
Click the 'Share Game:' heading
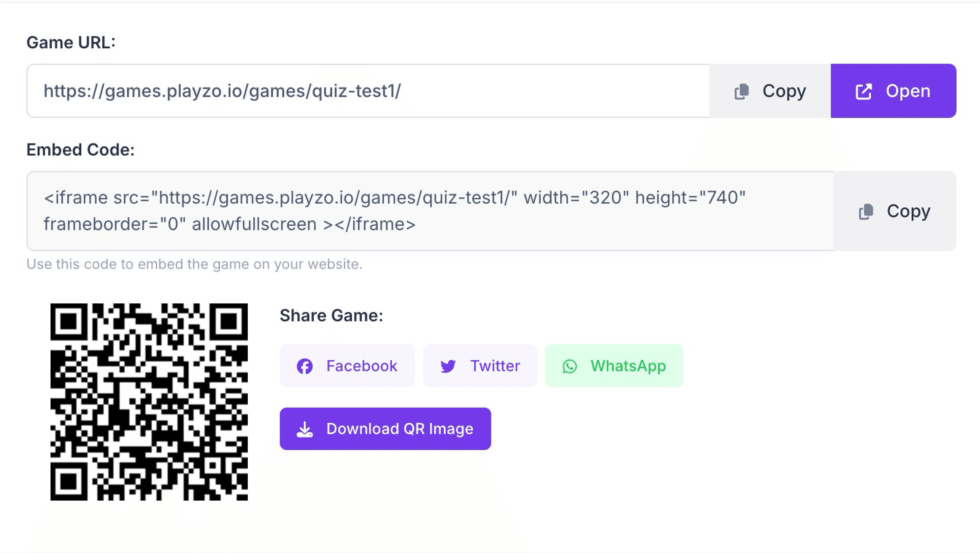(x=331, y=315)
